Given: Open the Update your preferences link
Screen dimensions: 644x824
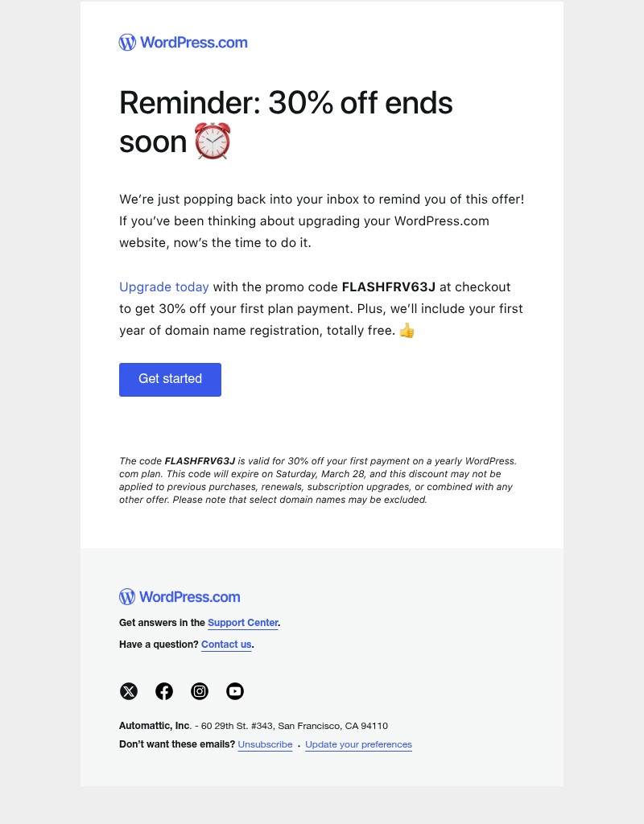Looking at the screenshot, I should 358,744.
